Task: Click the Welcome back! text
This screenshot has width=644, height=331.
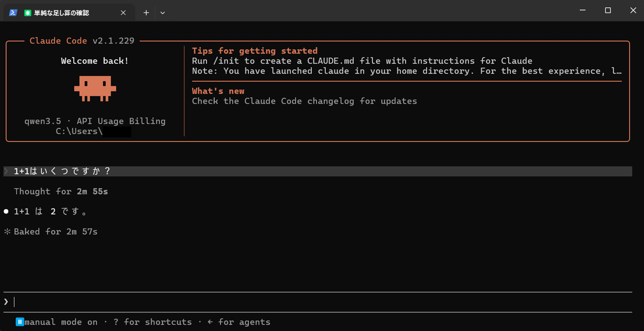Action: point(95,61)
